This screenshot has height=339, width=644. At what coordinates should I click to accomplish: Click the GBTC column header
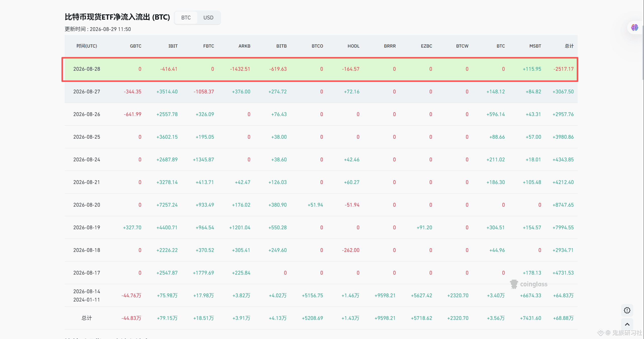pos(136,46)
